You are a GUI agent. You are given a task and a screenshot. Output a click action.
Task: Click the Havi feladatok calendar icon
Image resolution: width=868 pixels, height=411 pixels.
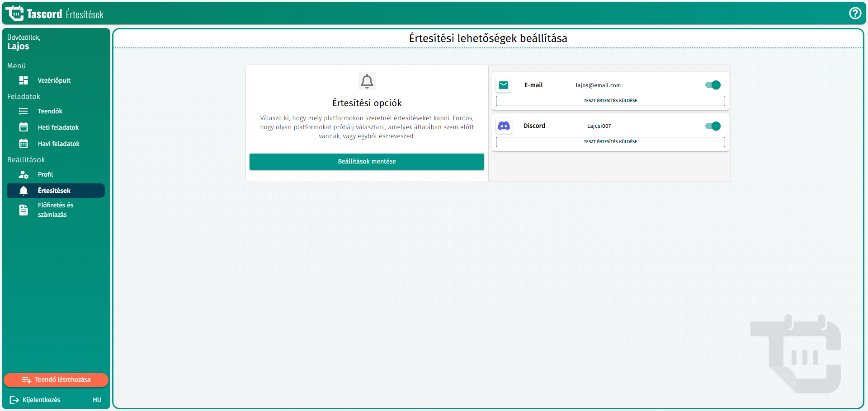click(x=24, y=144)
